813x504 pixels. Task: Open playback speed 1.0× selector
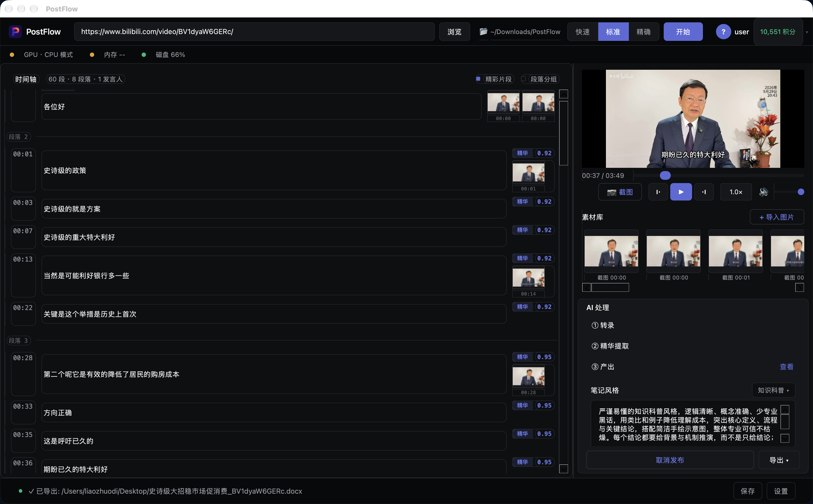pyautogui.click(x=736, y=192)
